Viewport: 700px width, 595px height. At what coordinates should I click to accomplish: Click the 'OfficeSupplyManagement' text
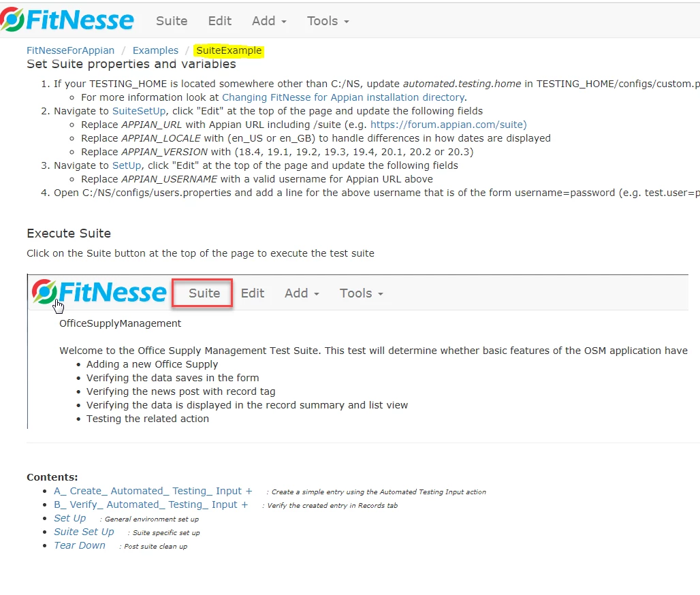coord(120,323)
